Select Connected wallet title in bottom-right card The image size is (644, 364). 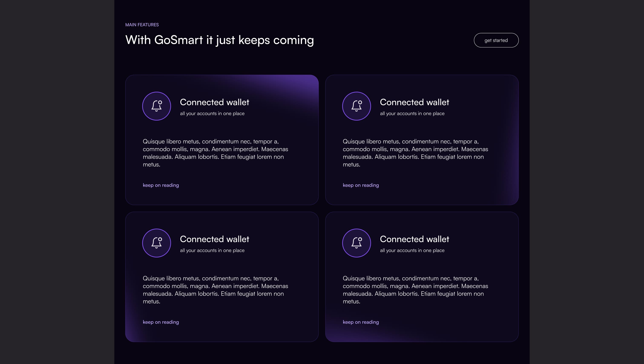(414, 239)
